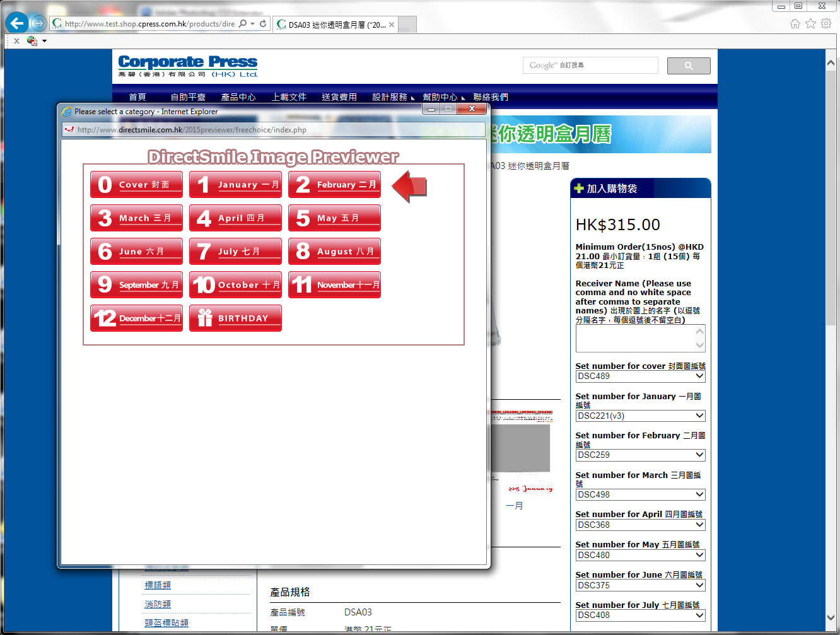The height and width of the screenshot is (635, 840).
Task: Expand the cover set number dropdown DSC489
Action: point(640,376)
